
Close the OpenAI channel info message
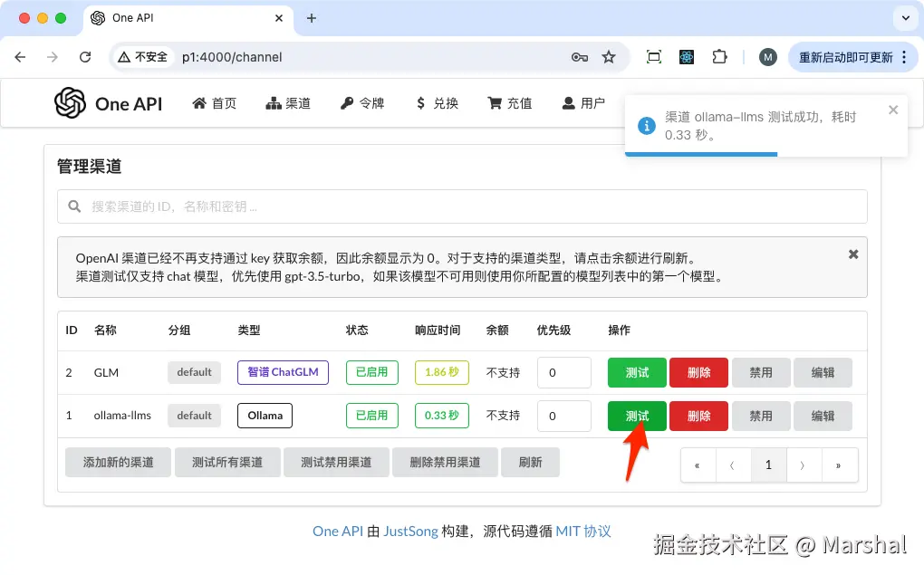pyautogui.click(x=853, y=254)
